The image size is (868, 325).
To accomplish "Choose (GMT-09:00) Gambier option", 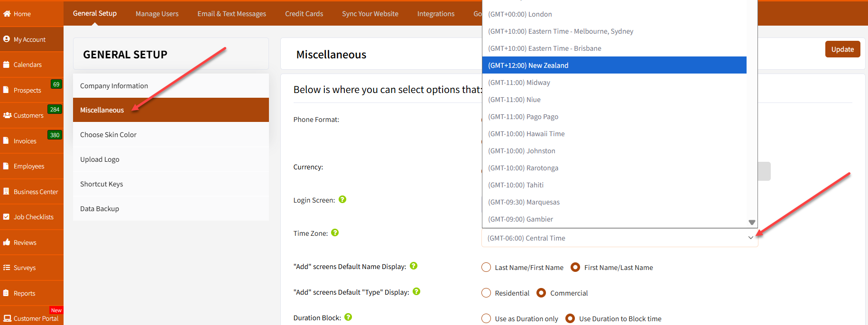I will [614, 219].
